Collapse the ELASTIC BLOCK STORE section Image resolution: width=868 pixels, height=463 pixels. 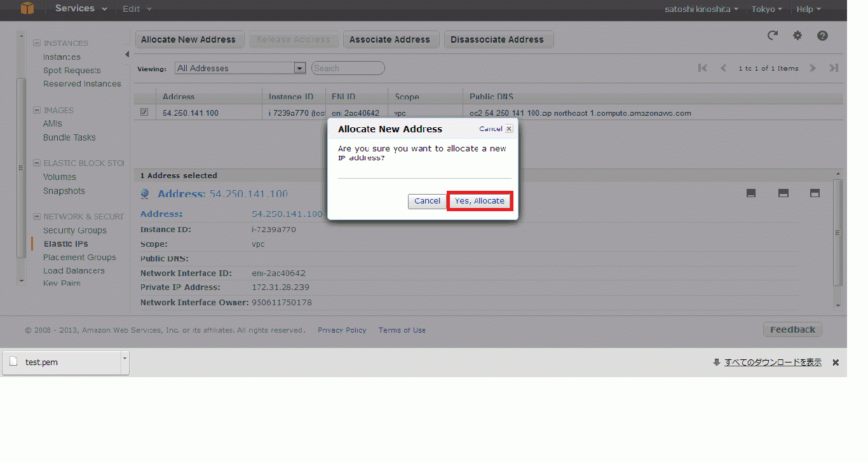[x=37, y=163]
